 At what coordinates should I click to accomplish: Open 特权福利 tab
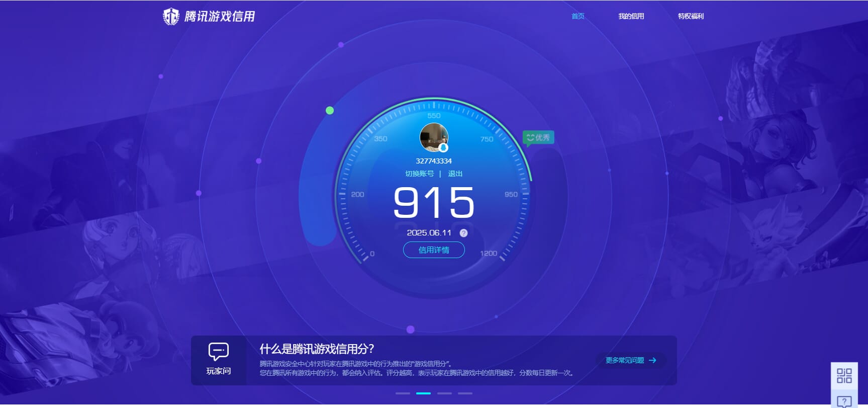(x=691, y=16)
